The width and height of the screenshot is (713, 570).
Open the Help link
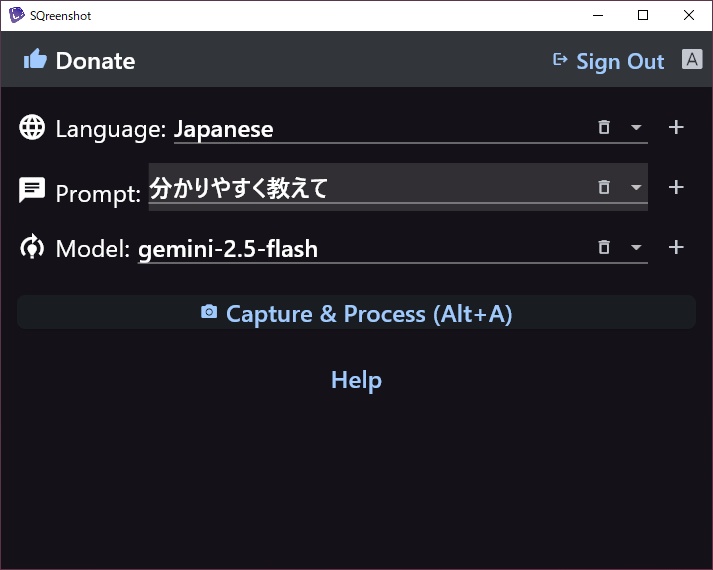point(356,380)
